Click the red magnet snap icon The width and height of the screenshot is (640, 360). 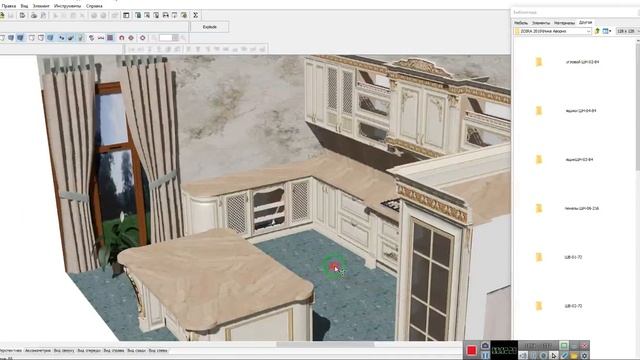pyautogui.click(x=122, y=38)
